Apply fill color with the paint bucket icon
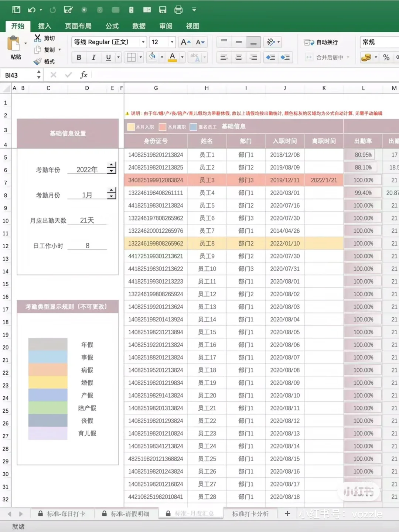 coord(153,57)
